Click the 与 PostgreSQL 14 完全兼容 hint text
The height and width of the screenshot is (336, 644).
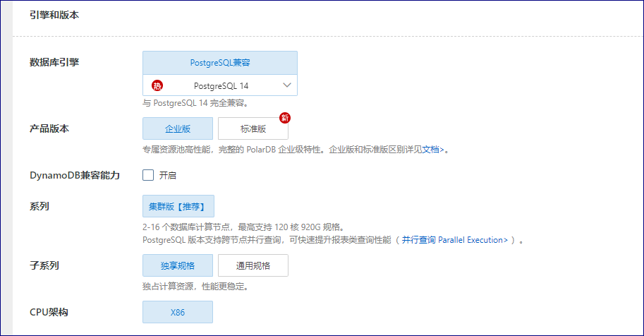[195, 103]
